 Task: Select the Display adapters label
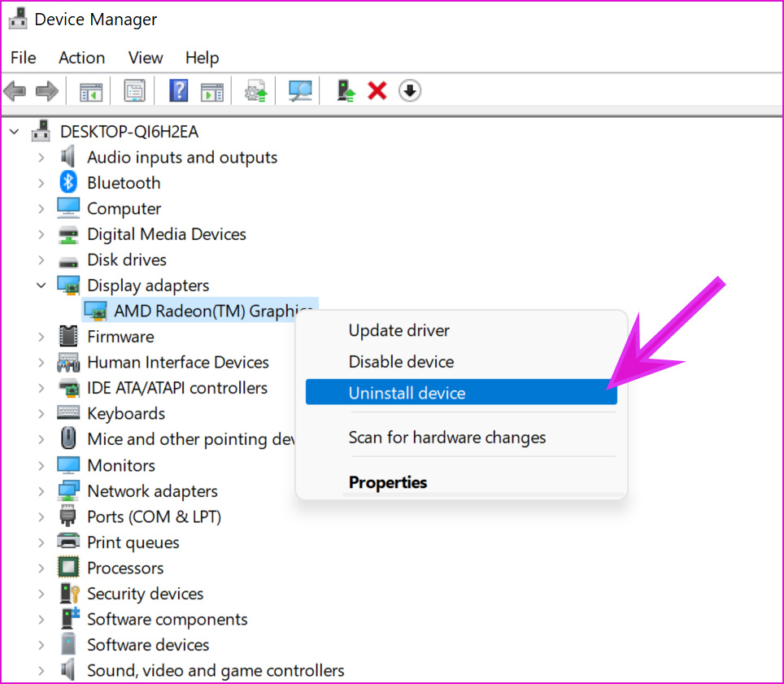(148, 285)
